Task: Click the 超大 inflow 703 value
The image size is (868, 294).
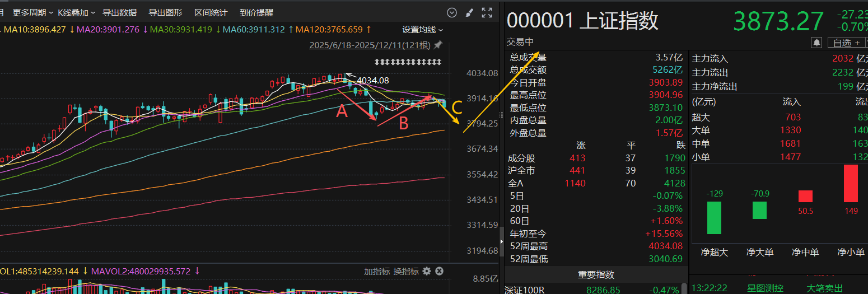Action: tap(793, 117)
